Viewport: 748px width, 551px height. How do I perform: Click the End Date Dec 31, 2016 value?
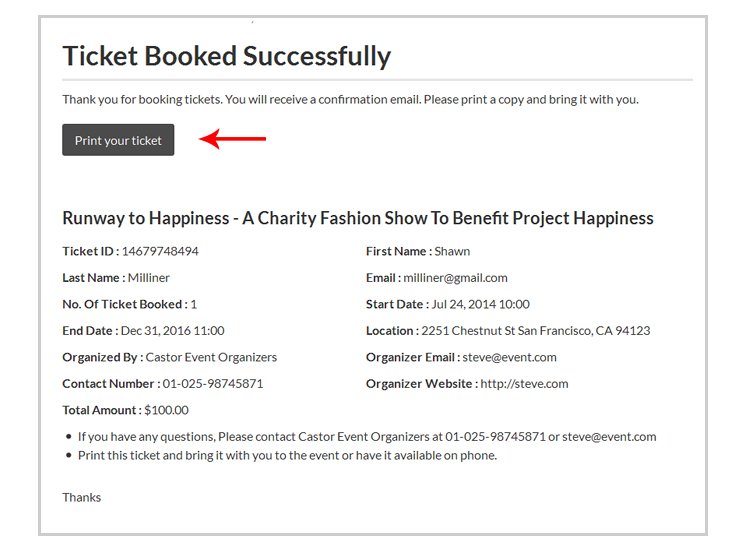pyautogui.click(x=173, y=331)
